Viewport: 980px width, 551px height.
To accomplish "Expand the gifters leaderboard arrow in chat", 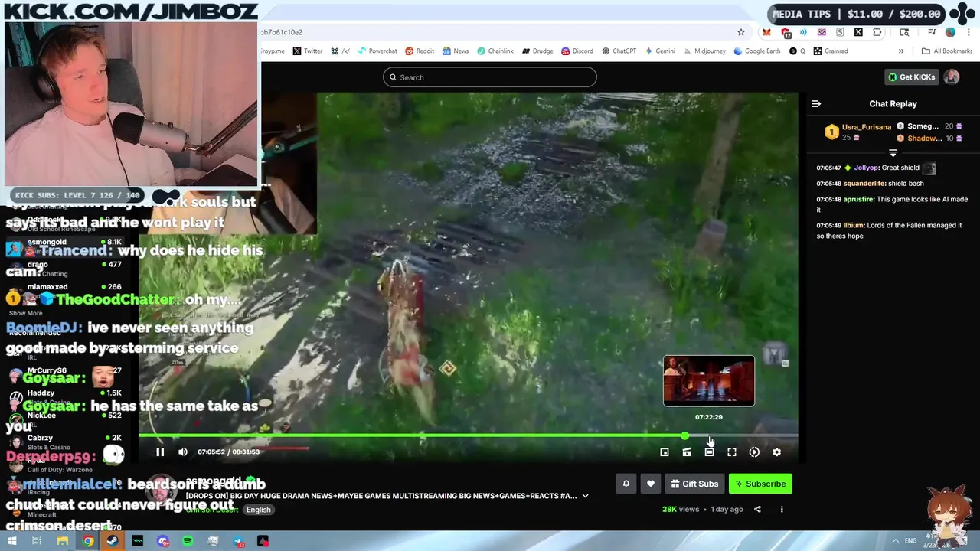I will click(893, 153).
